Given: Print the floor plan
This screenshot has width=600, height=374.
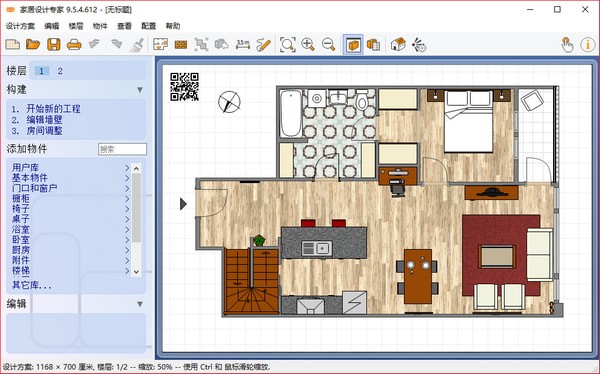Looking at the screenshot, I should pyautogui.click(x=74, y=45).
